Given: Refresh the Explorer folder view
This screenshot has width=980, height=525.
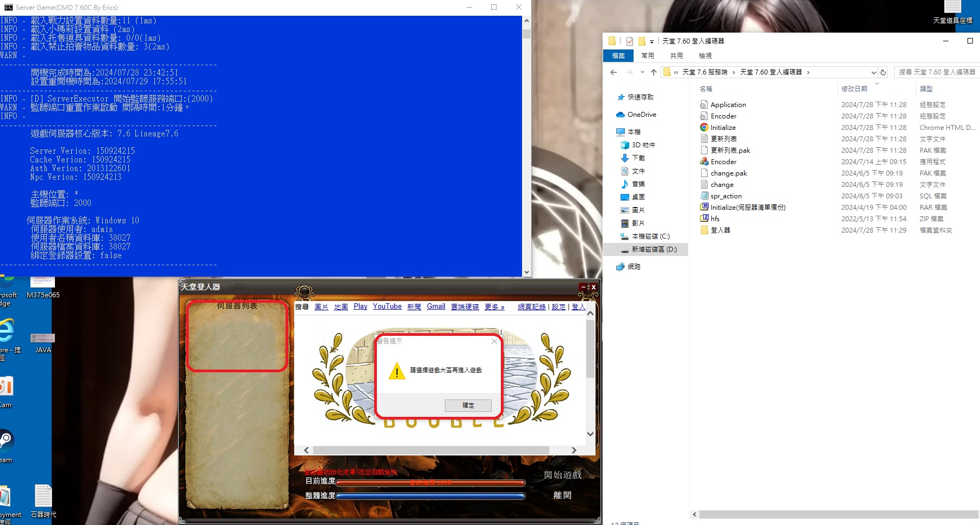Looking at the screenshot, I should tap(883, 72).
